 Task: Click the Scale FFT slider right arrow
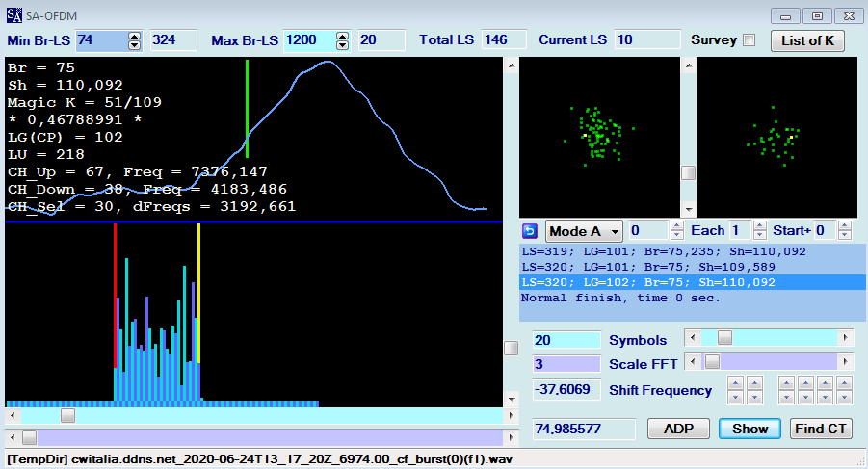coord(845,362)
